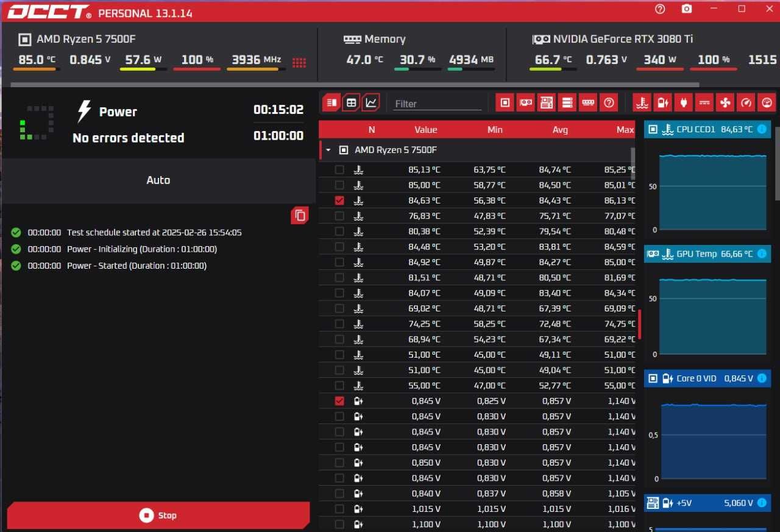Open the help icon in title bar
Viewport: 780px width, 532px height.
(x=660, y=9)
